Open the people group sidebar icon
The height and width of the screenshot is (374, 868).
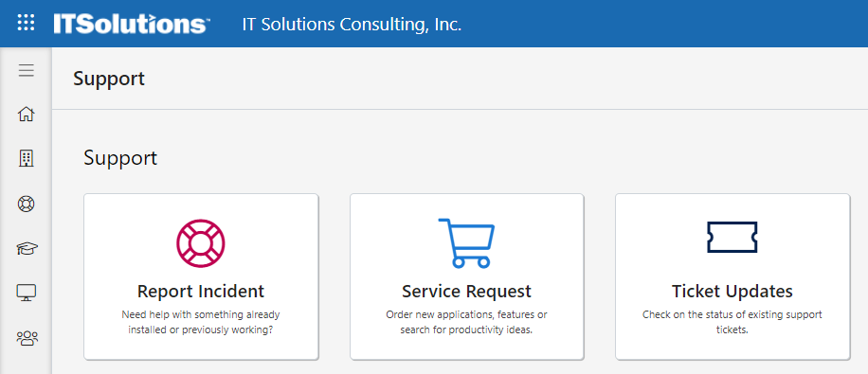[x=27, y=337]
